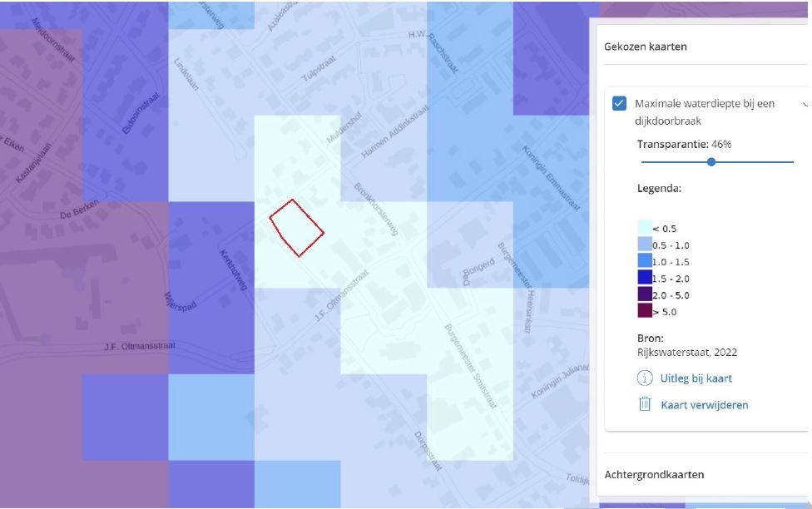Click the '< 0.5' legend color swatch
This screenshot has height=509, width=812.
(x=645, y=228)
